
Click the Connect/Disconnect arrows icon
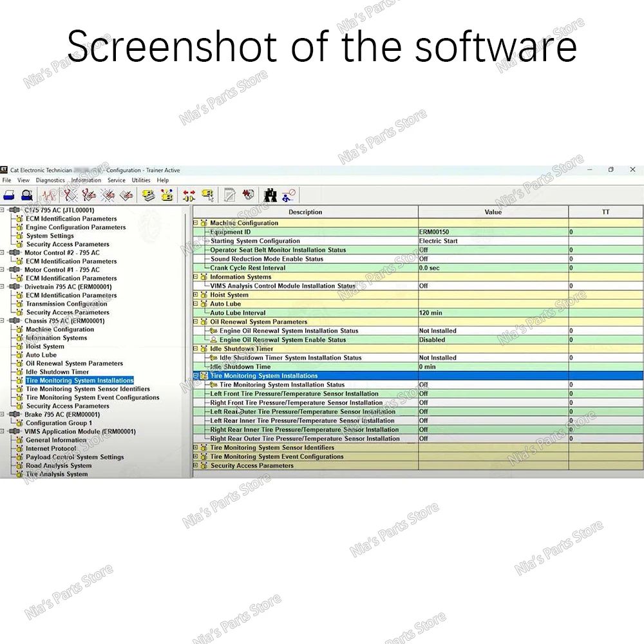[189, 195]
